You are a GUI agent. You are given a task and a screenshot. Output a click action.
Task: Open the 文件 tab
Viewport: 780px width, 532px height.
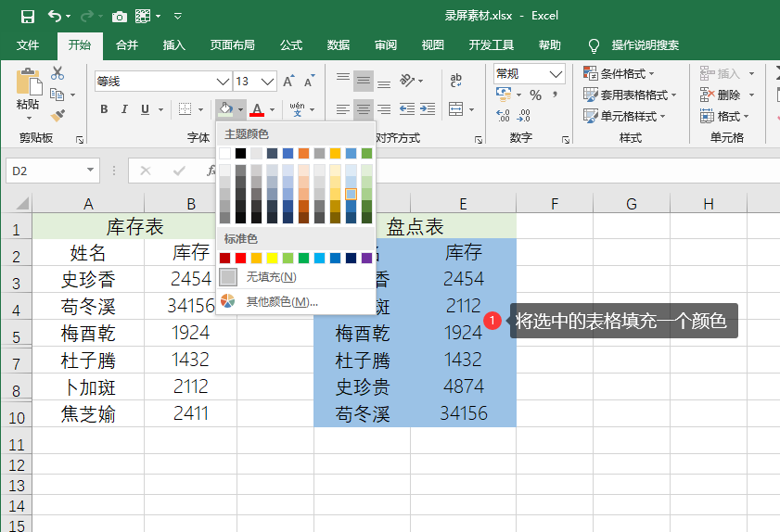click(27, 45)
